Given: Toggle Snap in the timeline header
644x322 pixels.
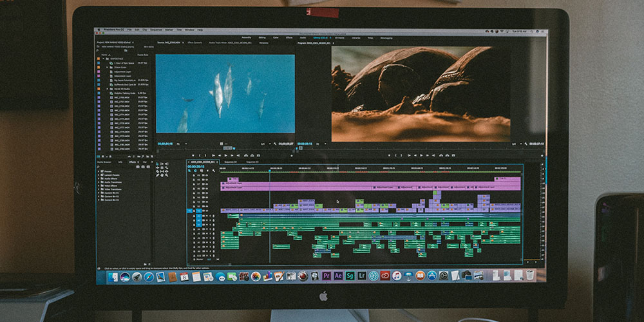Looking at the screenshot, I should pos(195,171).
